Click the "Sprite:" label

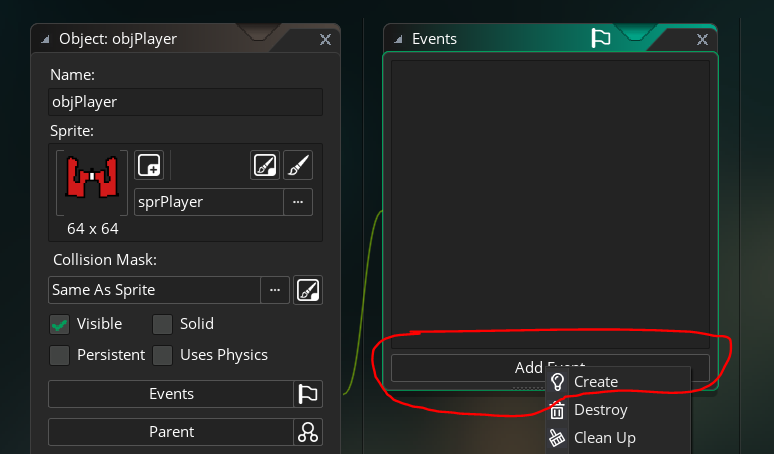point(72,131)
